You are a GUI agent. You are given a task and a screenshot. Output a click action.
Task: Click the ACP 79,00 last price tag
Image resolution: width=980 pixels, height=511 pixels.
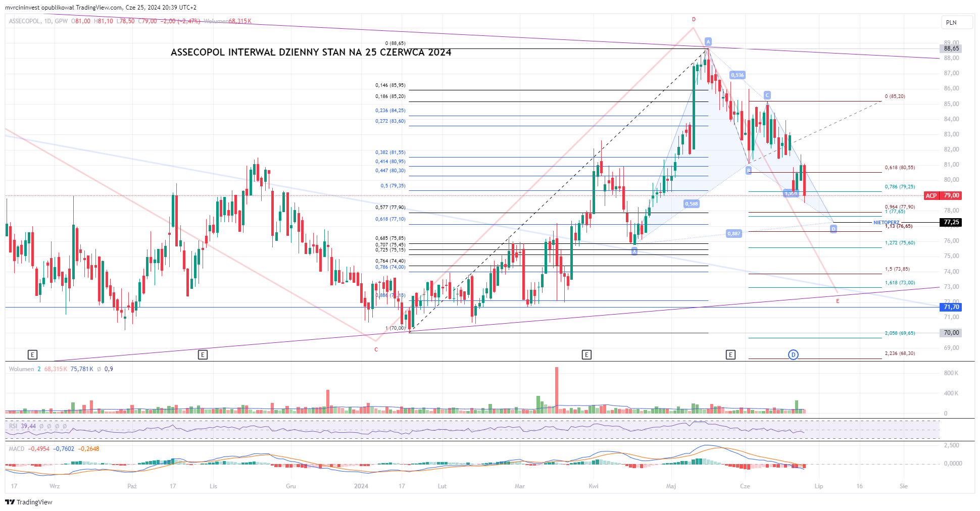click(943, 195)
